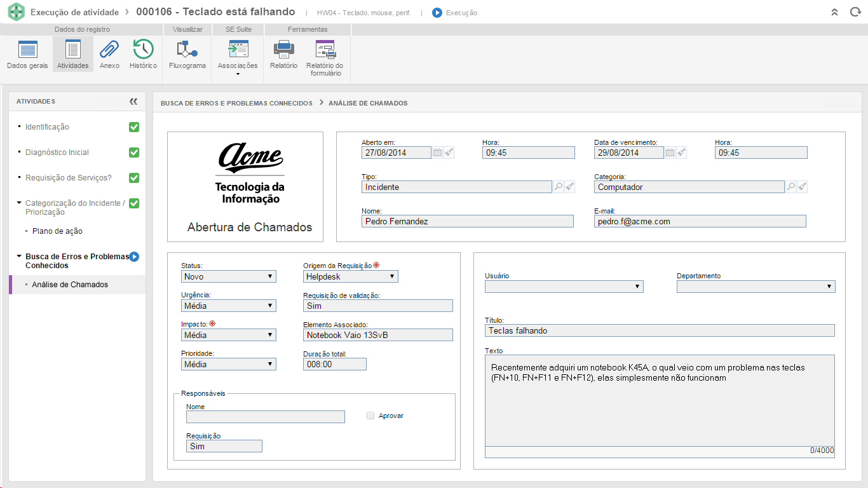The image size is (868, 488).
Task: Select Plano de ação in activities list
Action: [x=57, y=231]
